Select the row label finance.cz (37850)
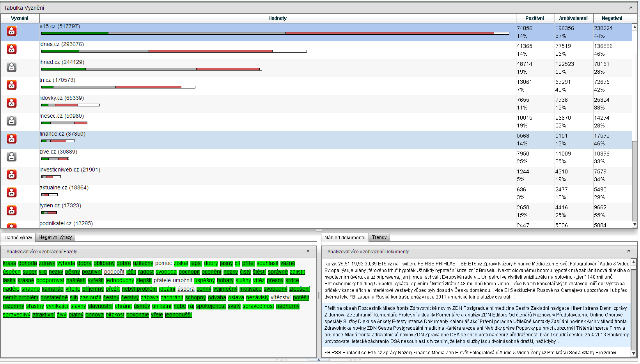 coord(62,134)
